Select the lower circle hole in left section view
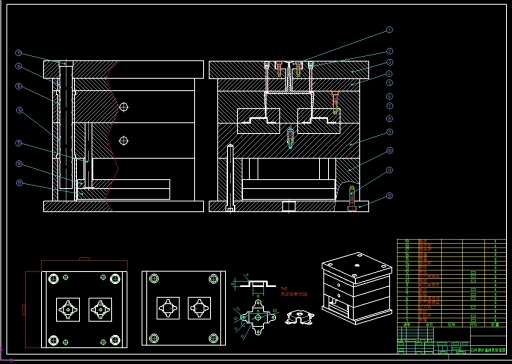The image size is (512, 364). click(124, 140)
